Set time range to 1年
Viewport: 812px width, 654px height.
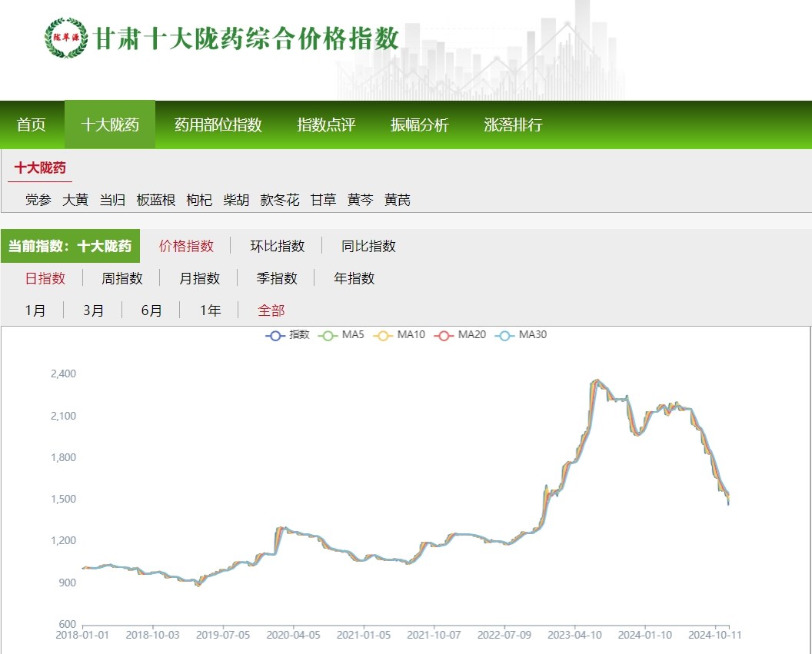click(210, 310)
